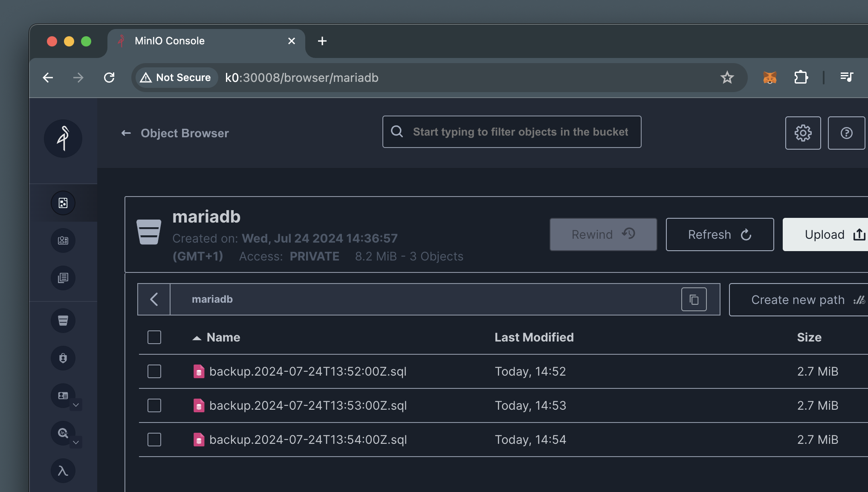Open backup.2024-07-24T13:54:00Z.sql object
Viewport: 868px width, 492px height.
pyautogui.click(x=308, y=440)
